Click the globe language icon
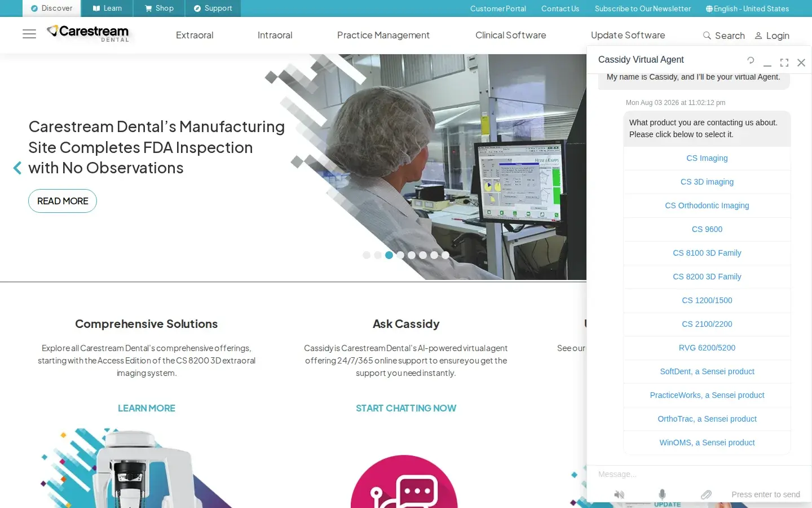Viewport: 812px width, 508px height. (x=709, y=8)
